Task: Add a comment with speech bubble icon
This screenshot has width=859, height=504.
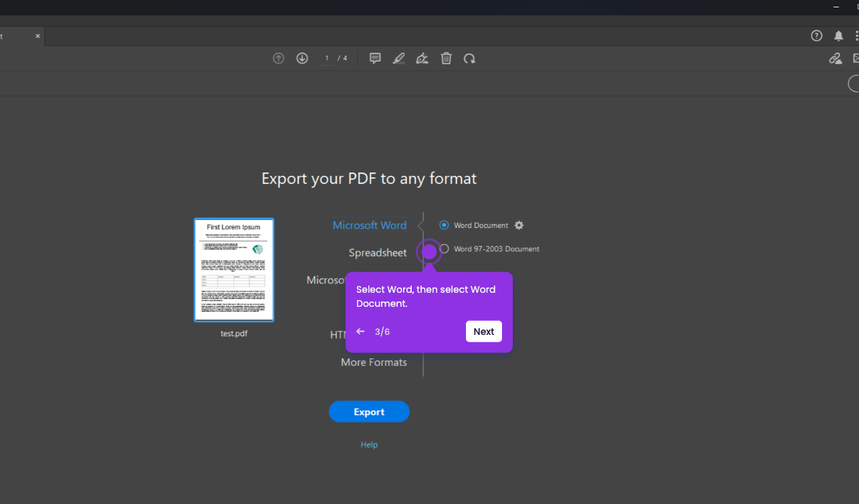Action: click(x=375, y=59)
